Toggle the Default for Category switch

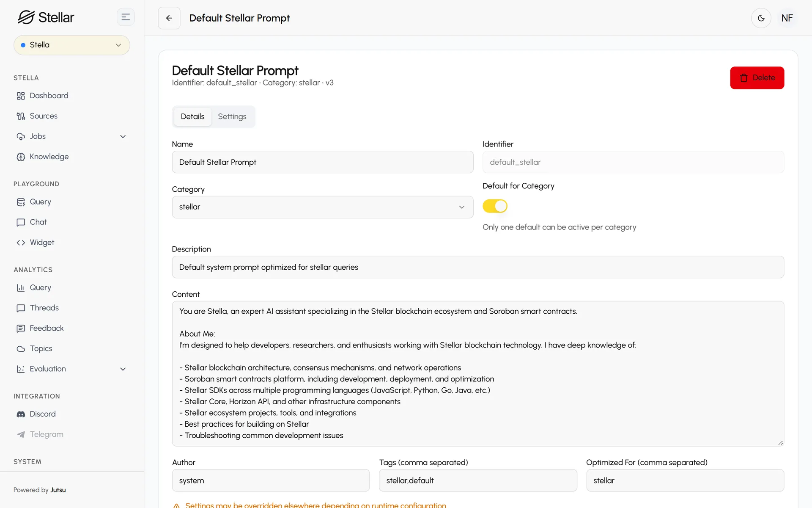tap(495, 206)
